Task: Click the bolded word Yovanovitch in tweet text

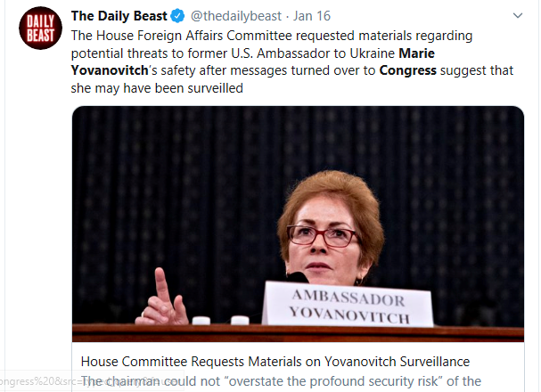Action: [x=110, y=71]
